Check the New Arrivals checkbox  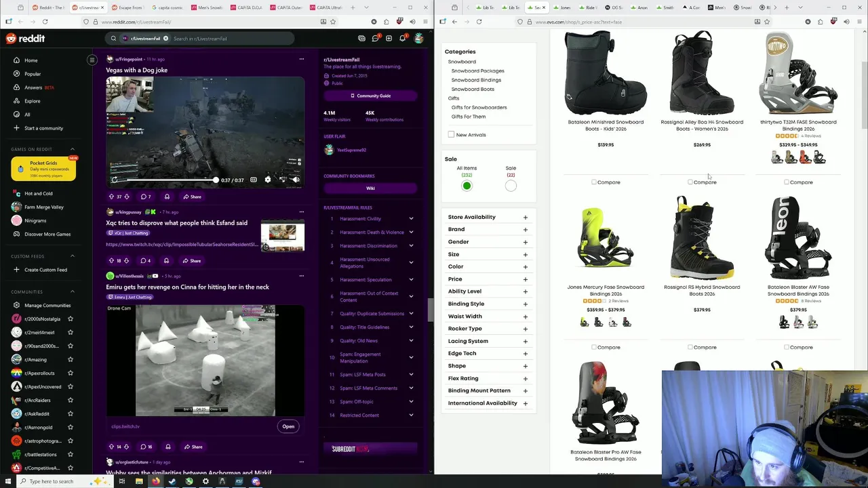(451, 134)
